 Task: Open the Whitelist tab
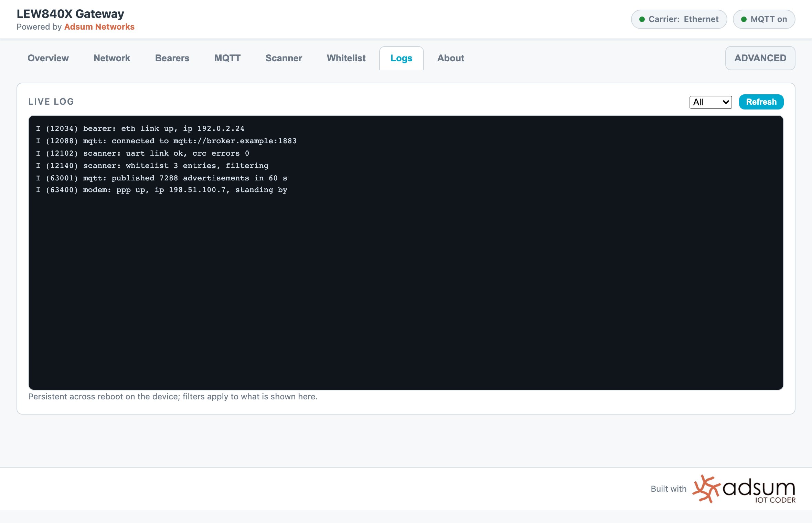tap(346, 58)
